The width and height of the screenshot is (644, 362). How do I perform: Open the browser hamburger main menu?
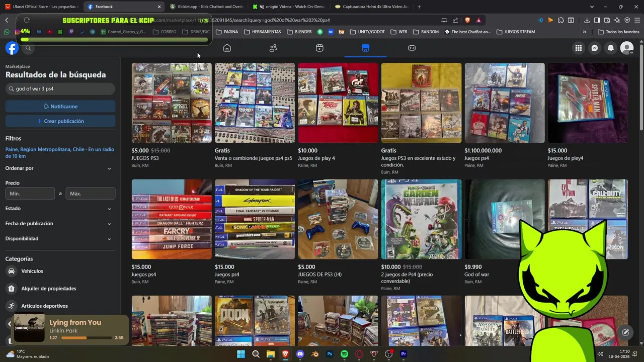(637, 20)
